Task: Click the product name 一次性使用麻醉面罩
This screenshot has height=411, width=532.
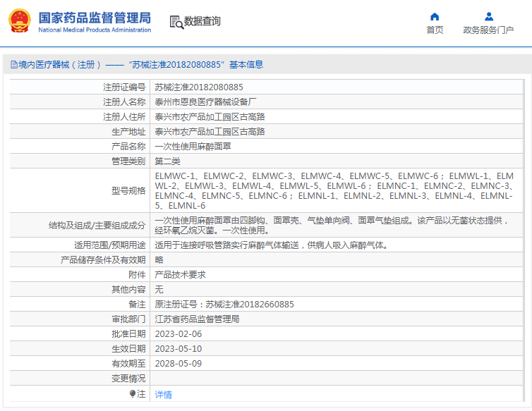Action: (x=193, y=146)
